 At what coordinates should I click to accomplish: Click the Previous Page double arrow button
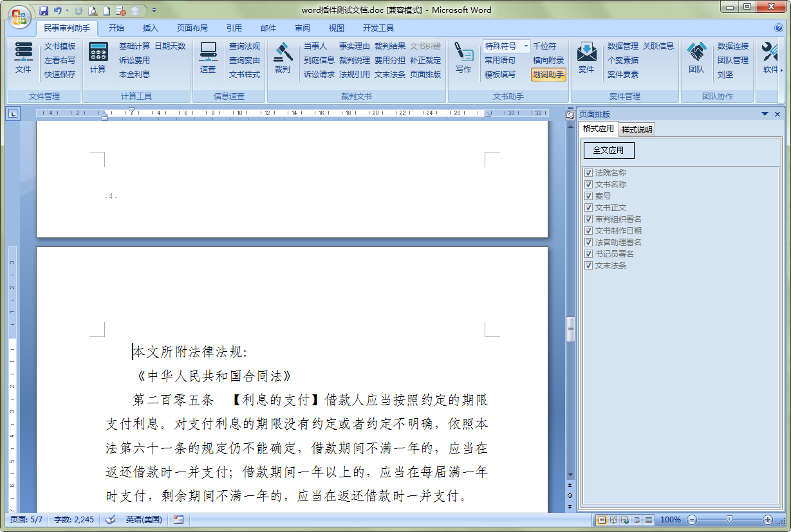pos(570,484)
